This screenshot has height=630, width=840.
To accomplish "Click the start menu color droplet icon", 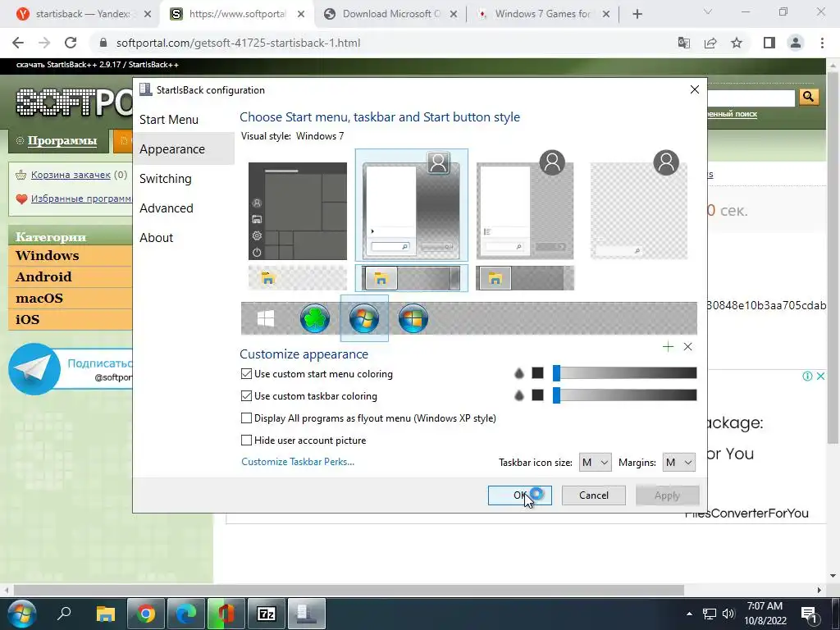I will [518, 373].
